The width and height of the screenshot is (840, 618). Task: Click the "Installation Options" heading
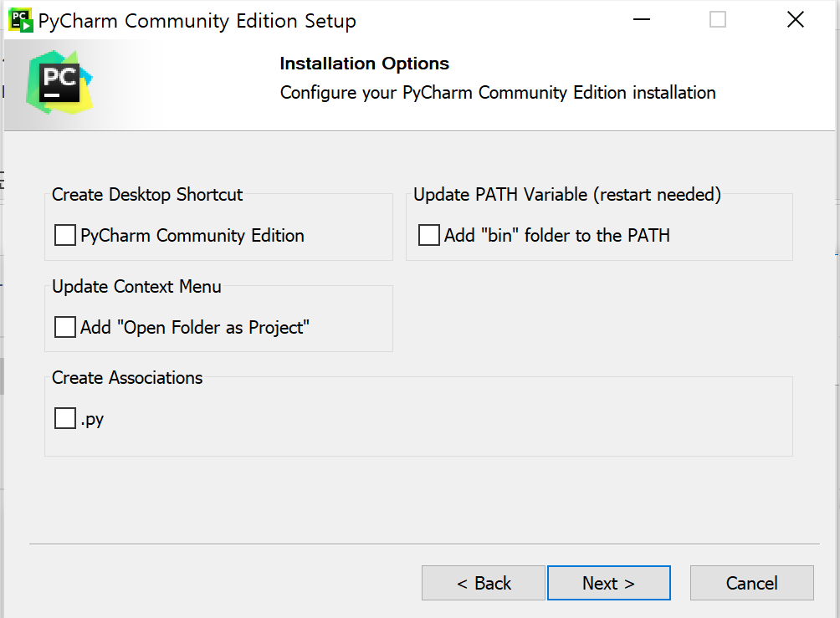pyautogui.click(x=364, y=64)
